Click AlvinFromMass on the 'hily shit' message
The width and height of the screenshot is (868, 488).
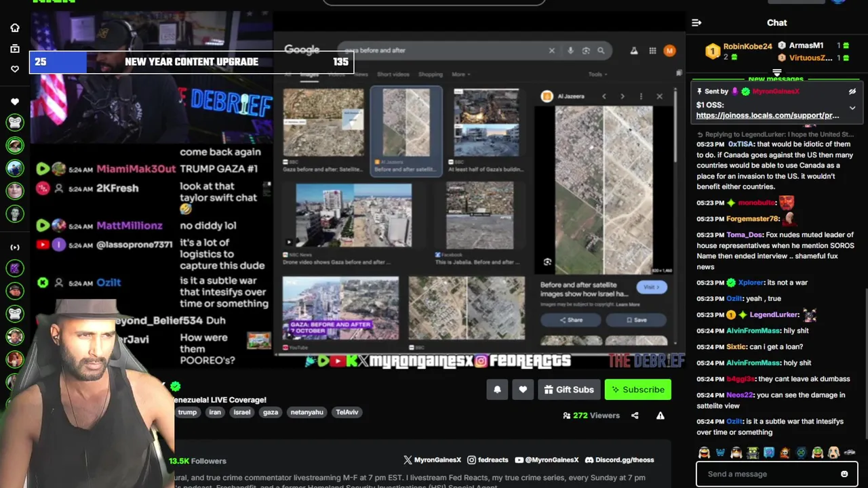click(x=753, y=331)
